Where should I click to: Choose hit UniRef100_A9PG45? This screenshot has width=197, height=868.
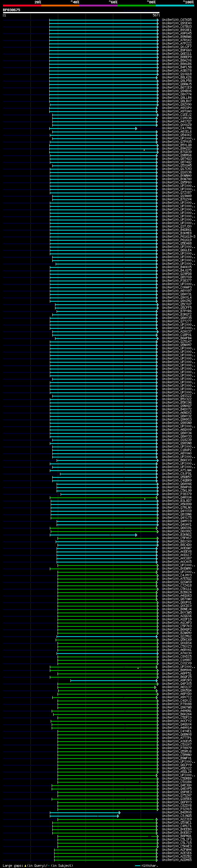[x=177, y=33]
